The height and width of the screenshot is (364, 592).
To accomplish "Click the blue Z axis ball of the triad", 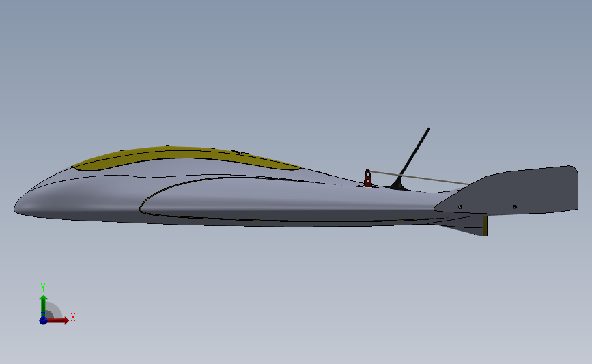I will click(x=43, y=320).
